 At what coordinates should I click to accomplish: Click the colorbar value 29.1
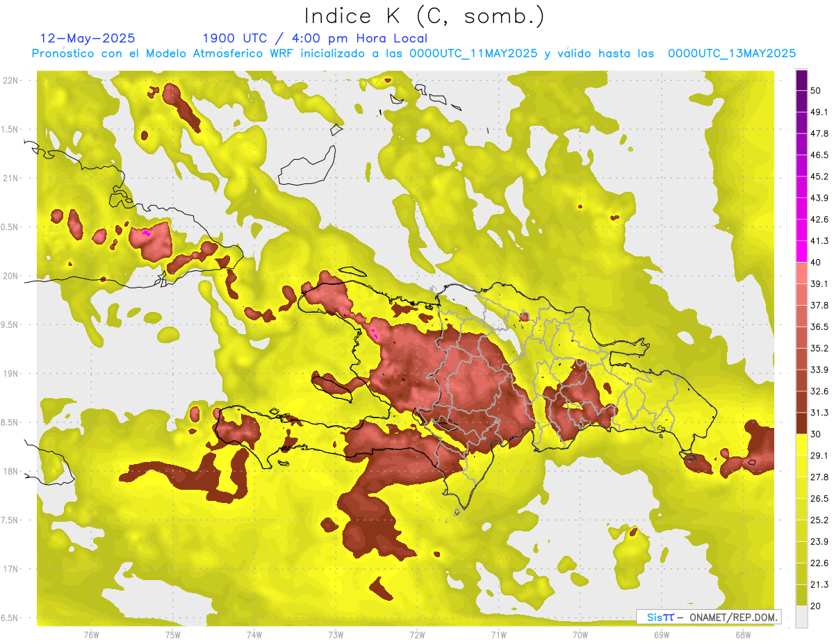pos(819,456)
